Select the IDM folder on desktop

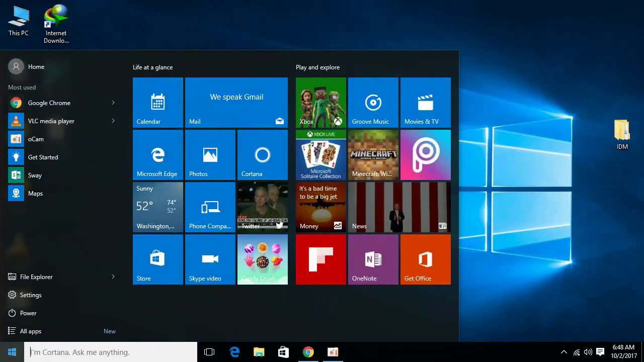pyautogui.click(x=622, y=135)
